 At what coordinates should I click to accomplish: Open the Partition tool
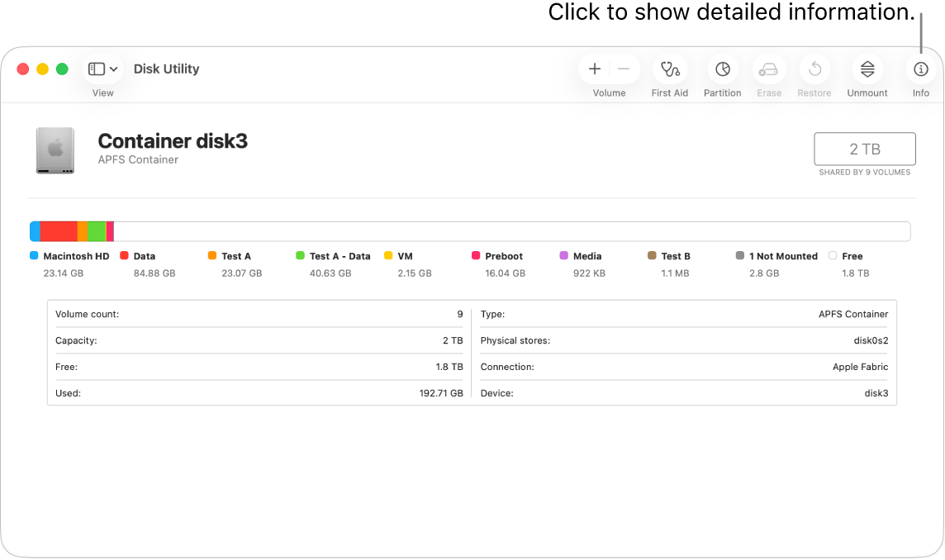(722, 69)
